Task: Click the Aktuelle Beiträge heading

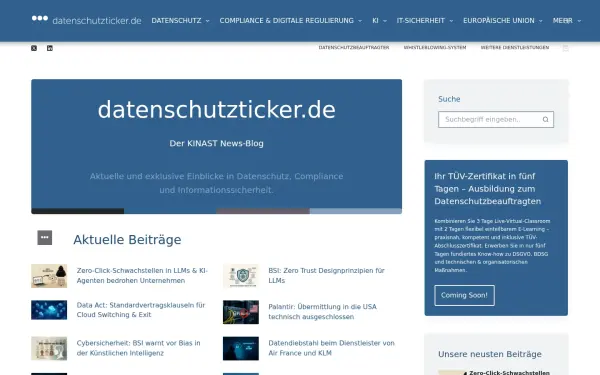Action: [x=127, y=240]
